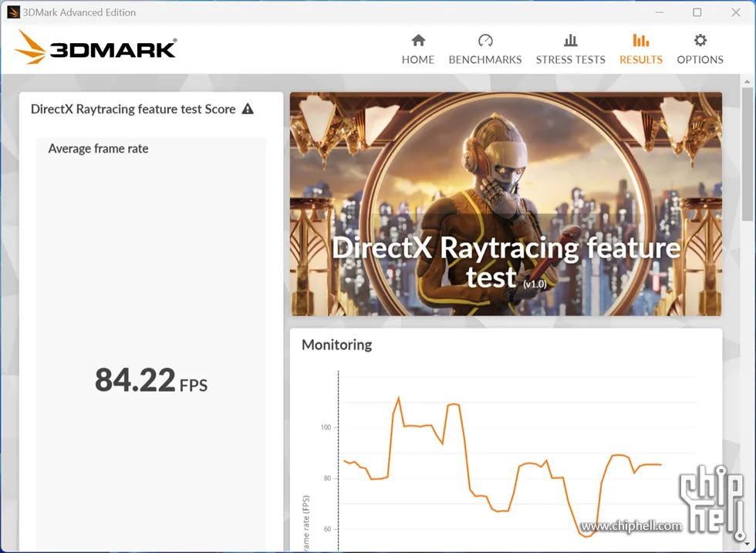Click the '100' axis label on graph

(x=326, y=427)
